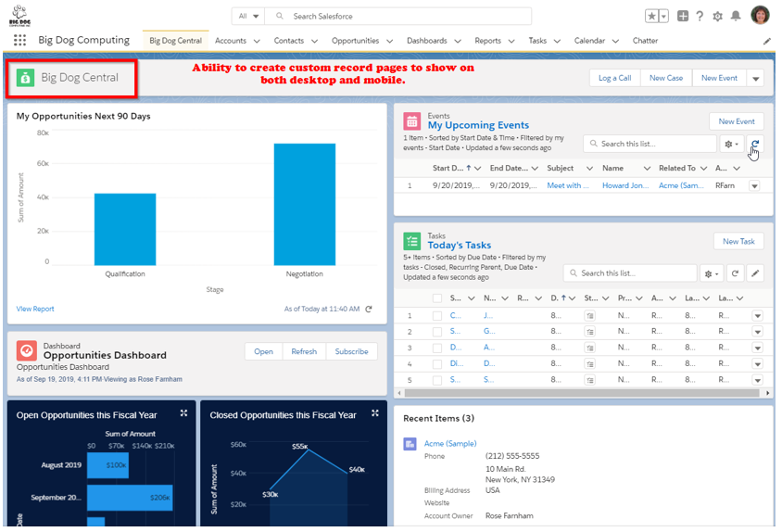782x532 pixels.
Task: Click the edit list pencil in Today's Tasks
Action: (755, 273)
